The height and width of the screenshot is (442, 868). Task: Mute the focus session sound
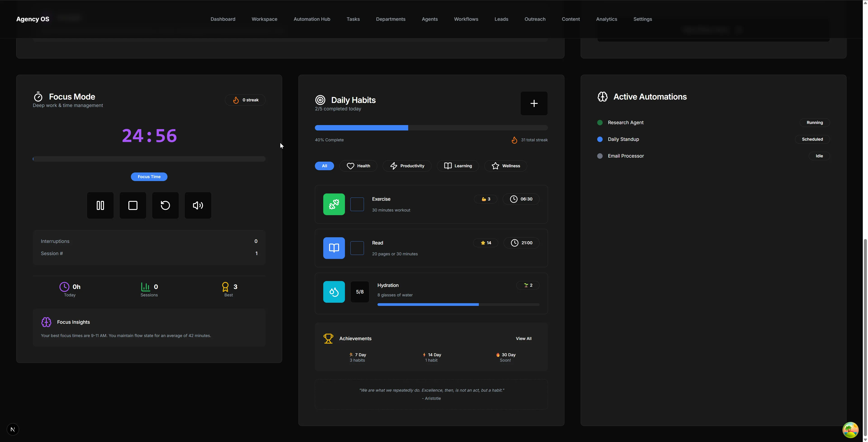198,205
